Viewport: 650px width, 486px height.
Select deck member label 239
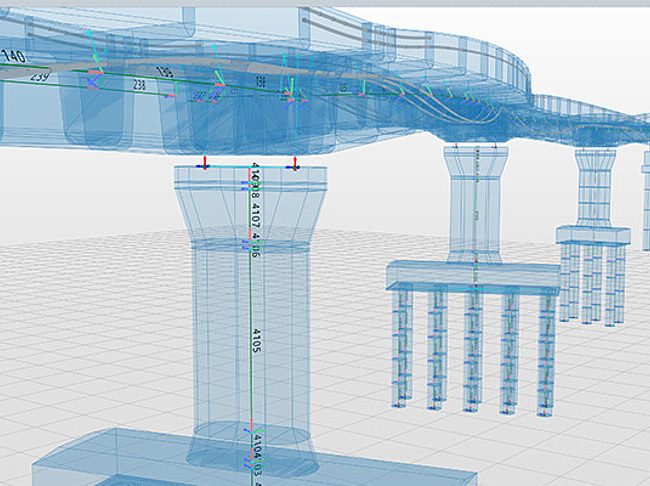click(x=40, y=77)
